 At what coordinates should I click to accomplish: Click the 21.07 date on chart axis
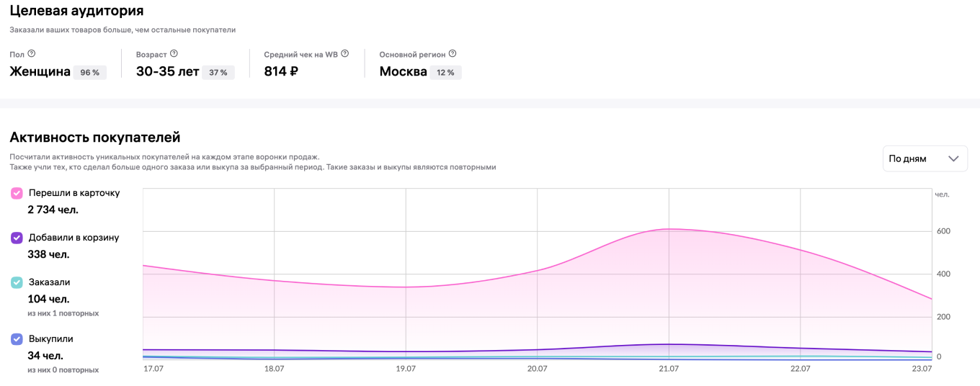point(669,369)
